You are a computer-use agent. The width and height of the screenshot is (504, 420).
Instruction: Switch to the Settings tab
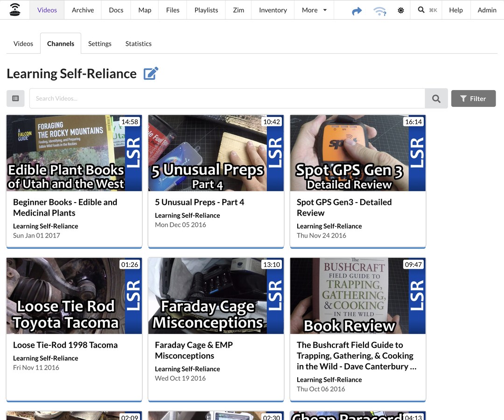(100, 43)
